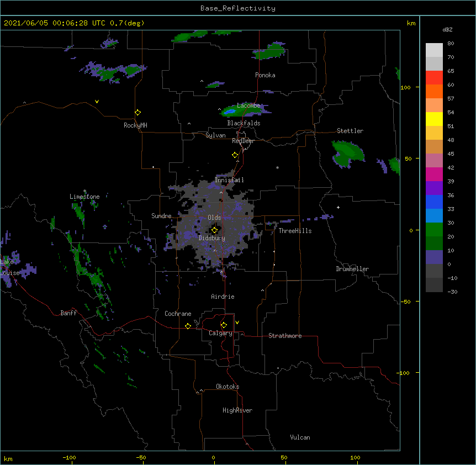Screen dimensions: 476x465
Task: Click the Base_Reflectivity title text
Action: click(x=238, y=8)
